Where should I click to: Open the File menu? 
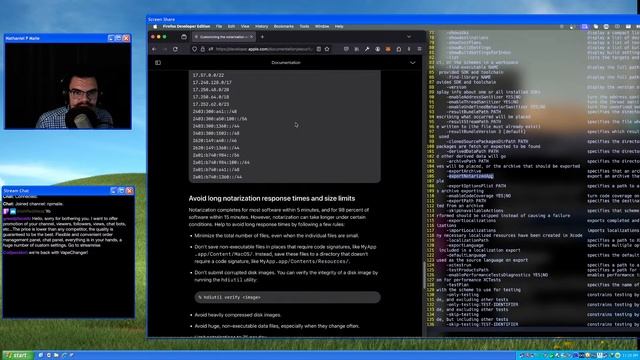(219, 27)
